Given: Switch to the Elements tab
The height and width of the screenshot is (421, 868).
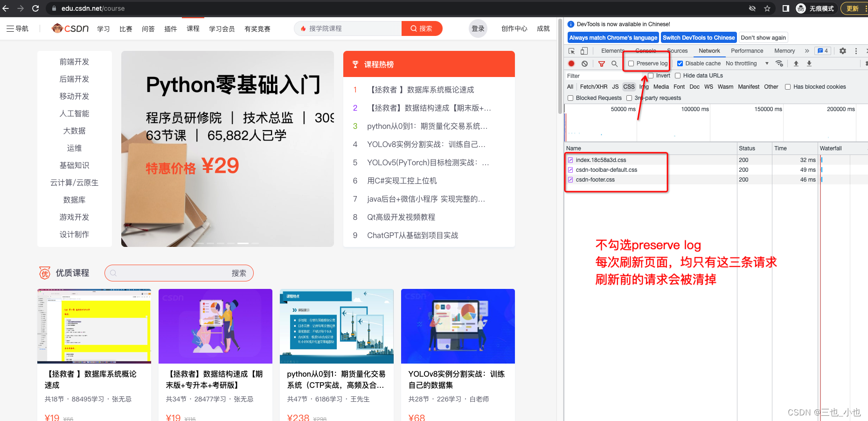Looking at the screenshot, I should pyautogui.click(x=613, y=51).
